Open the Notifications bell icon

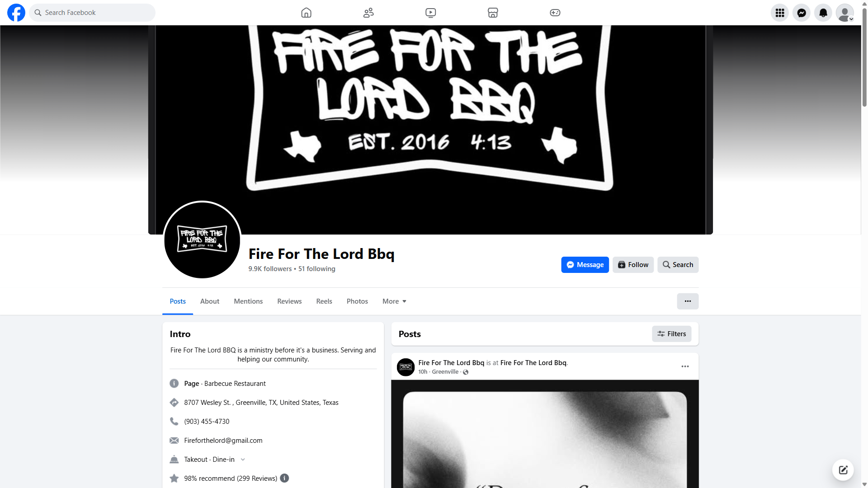(823, 13)
